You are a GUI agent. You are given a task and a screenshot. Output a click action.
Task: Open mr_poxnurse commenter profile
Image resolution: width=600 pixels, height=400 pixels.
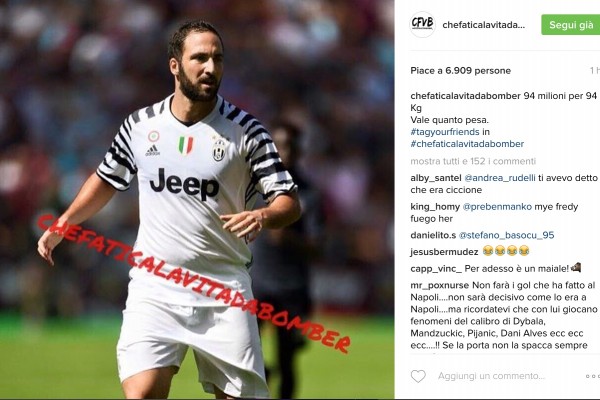coord(440,286)
